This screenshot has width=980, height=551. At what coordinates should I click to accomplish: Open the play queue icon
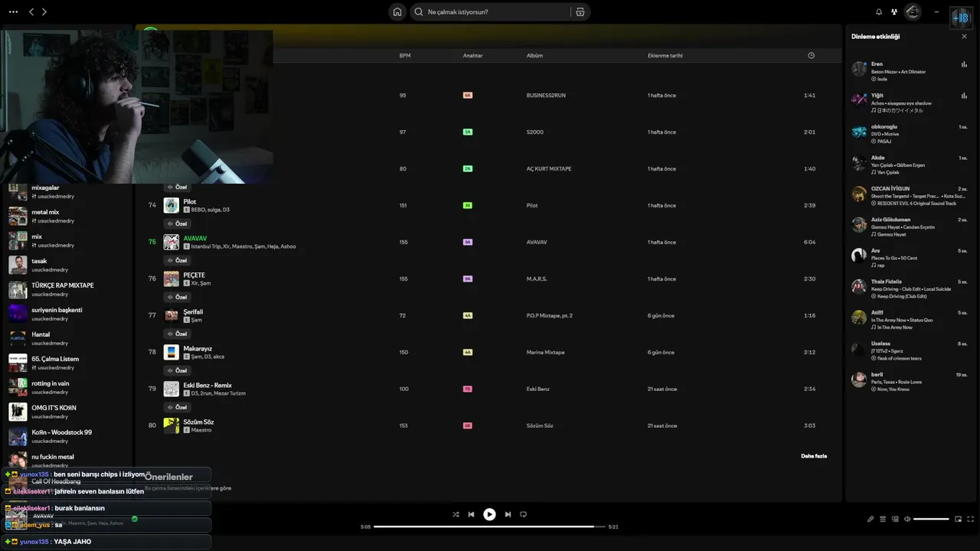click(883, 519)
